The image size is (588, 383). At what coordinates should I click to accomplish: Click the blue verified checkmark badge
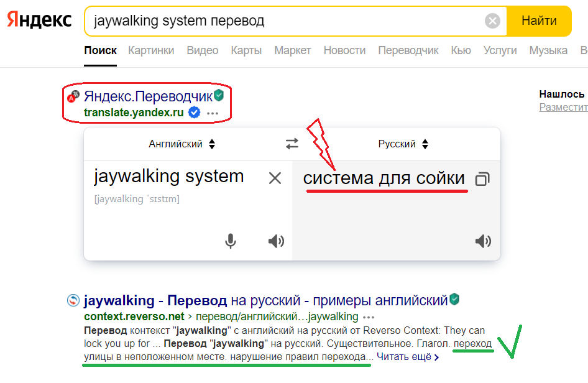point(195,113)
